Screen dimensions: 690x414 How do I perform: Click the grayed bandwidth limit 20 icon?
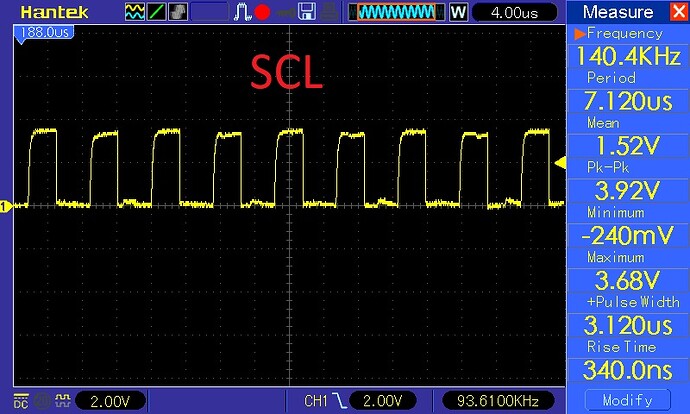tap(42, 400)
